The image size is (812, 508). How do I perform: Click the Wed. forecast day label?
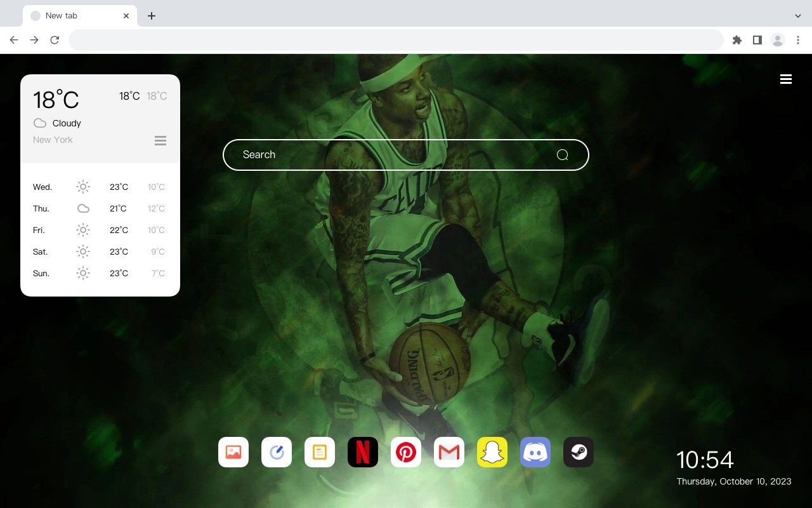pyautogui.click(x=43, y=187)
